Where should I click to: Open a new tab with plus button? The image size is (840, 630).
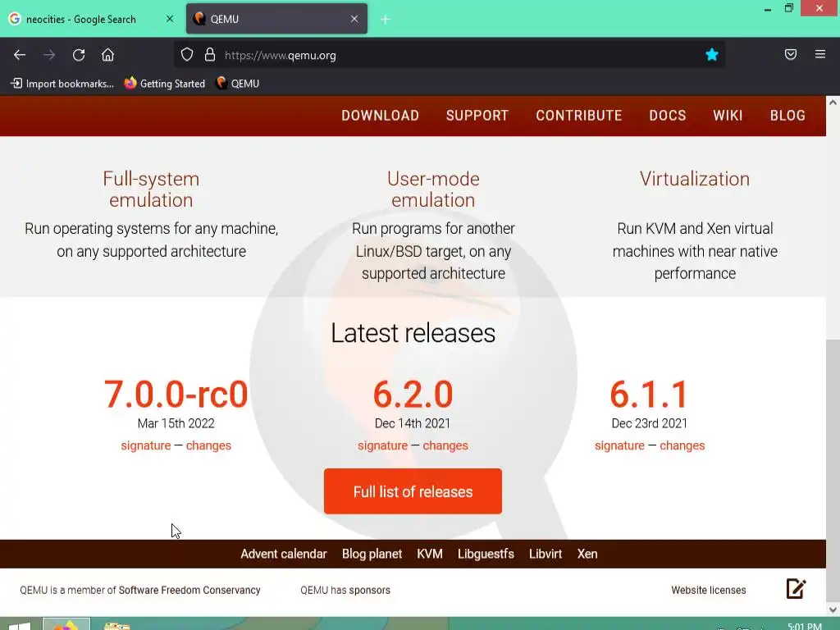(386, 20)
